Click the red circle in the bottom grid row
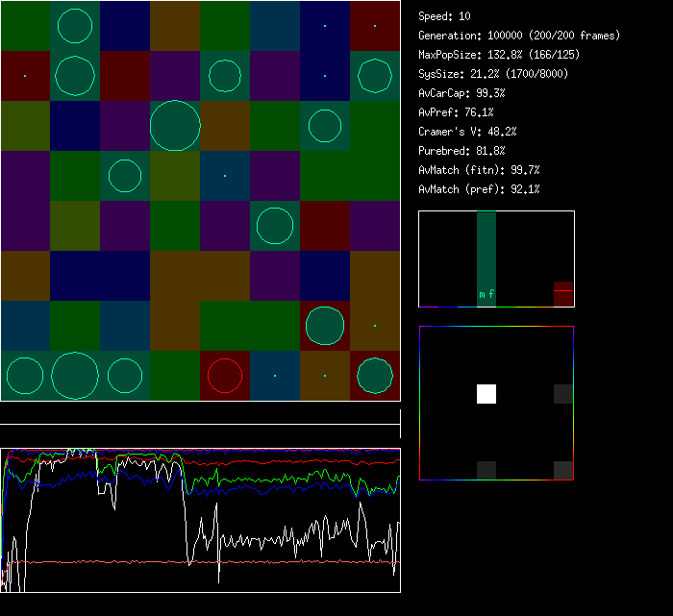The width and height of the screenshot is (673, 616). pos(225,376)
